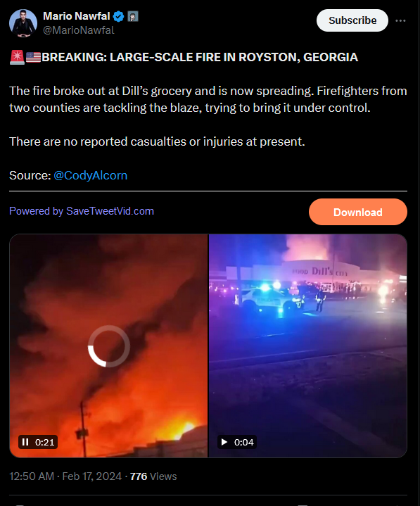The height and width of the screenshot is (506, 420).
Task: Open the three-dot more options menu
Action: 400,20
